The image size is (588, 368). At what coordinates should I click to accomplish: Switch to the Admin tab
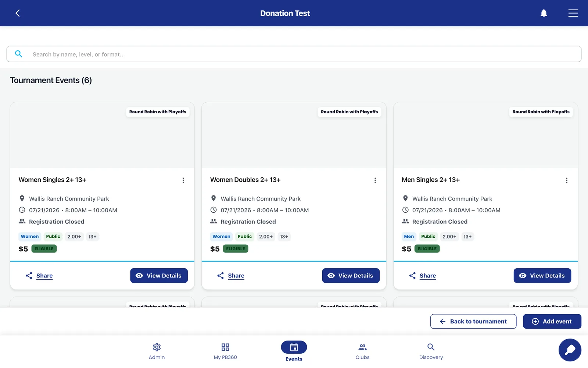(157, 351)
